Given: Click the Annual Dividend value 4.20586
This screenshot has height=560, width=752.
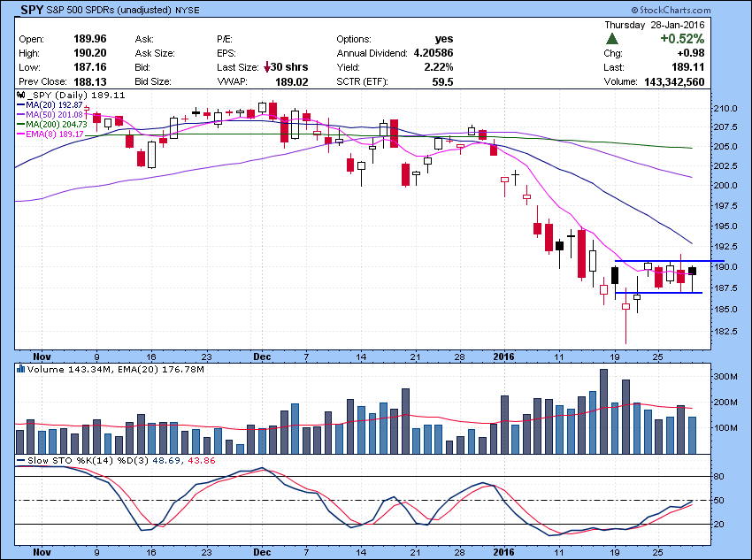Looking at the screenshot, I should (x=434, y=53).
